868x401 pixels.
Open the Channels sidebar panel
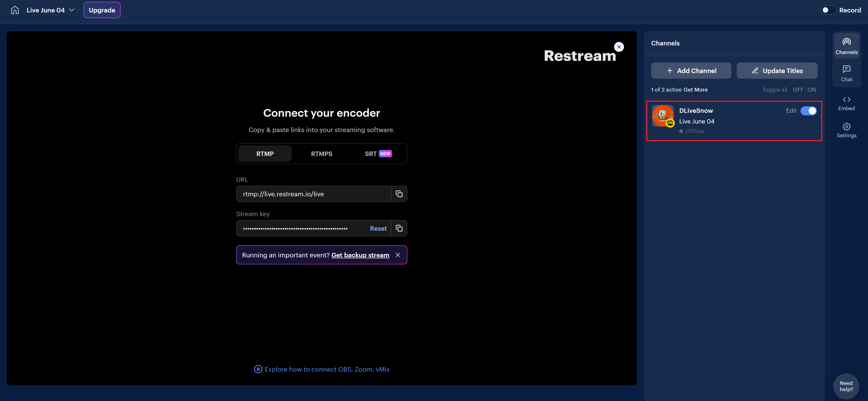846,46
